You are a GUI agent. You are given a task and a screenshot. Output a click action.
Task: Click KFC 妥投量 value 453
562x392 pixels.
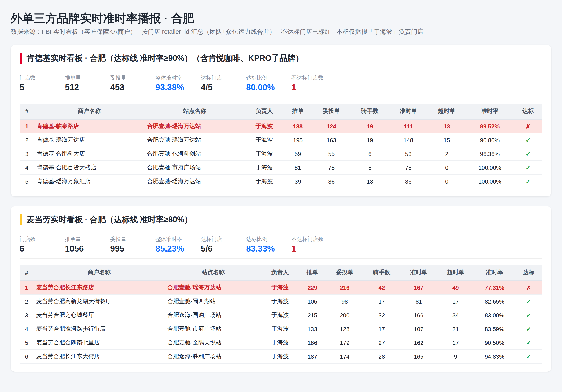click(x=117, y=87)
